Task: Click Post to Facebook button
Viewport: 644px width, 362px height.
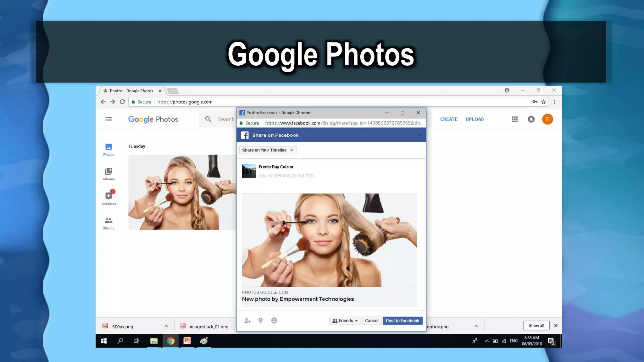Action: (x=402, y=321)
